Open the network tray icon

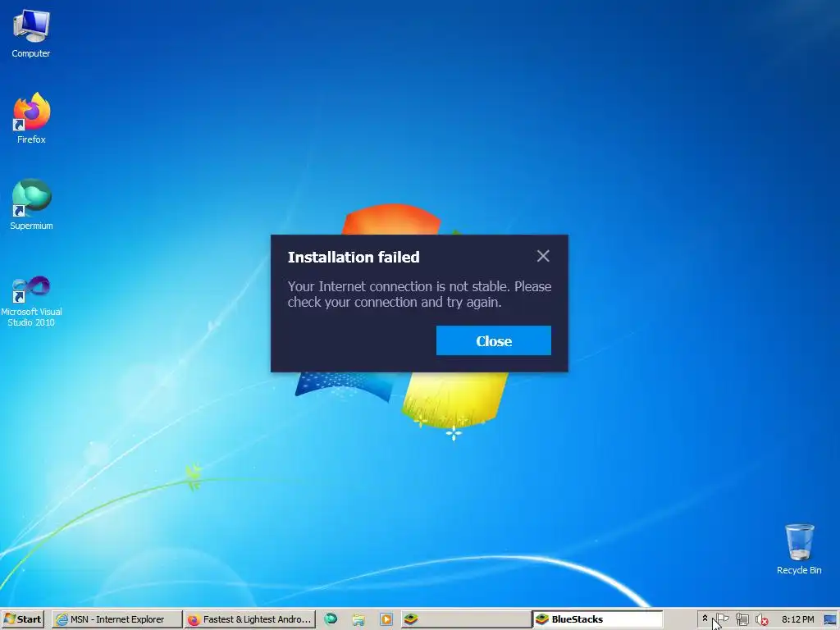coord(742,620)
